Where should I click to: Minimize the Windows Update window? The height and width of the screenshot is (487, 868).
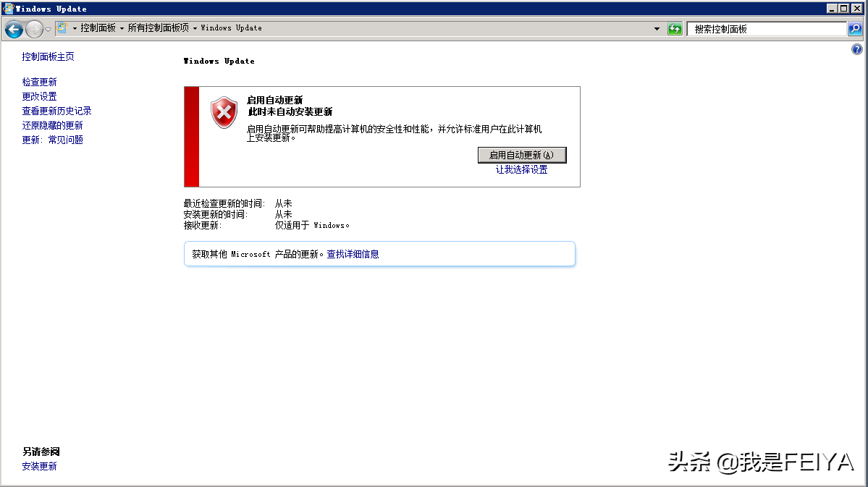[832, 8]
